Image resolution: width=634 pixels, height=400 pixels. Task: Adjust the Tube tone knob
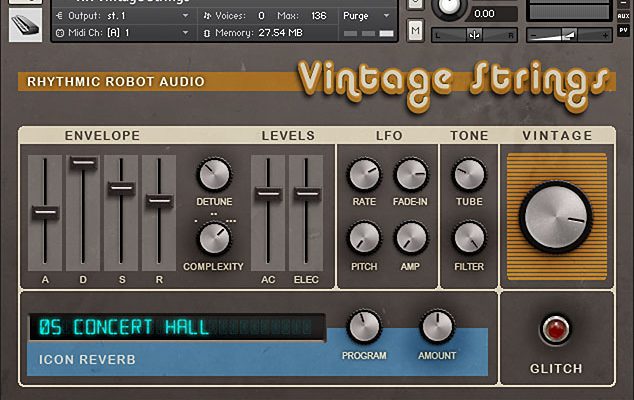pos(469,175)
